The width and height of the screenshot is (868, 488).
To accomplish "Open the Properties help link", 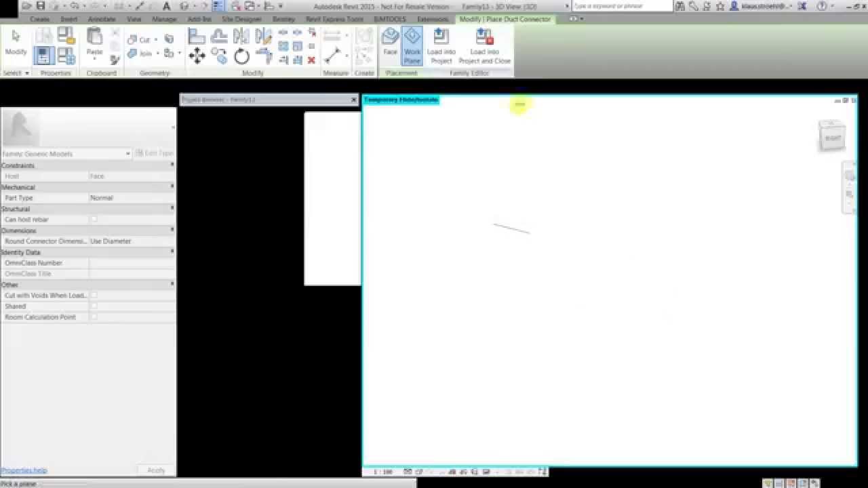I will (24, 470).
